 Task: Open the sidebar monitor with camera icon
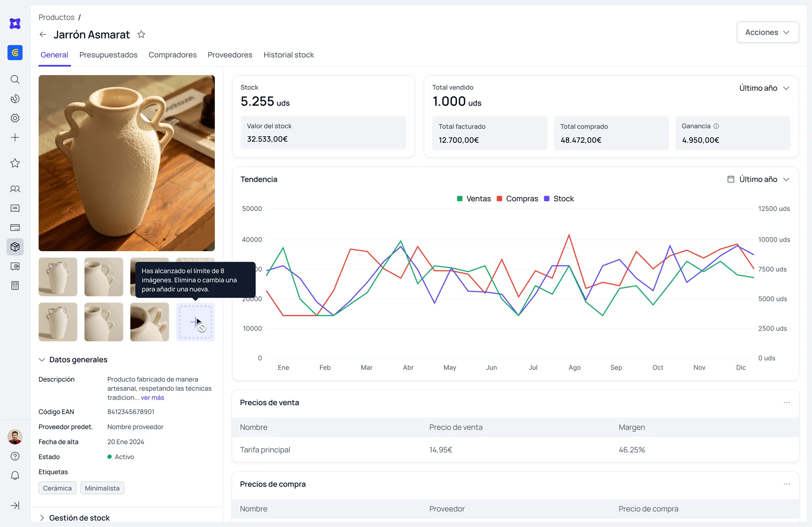(15, 267)
